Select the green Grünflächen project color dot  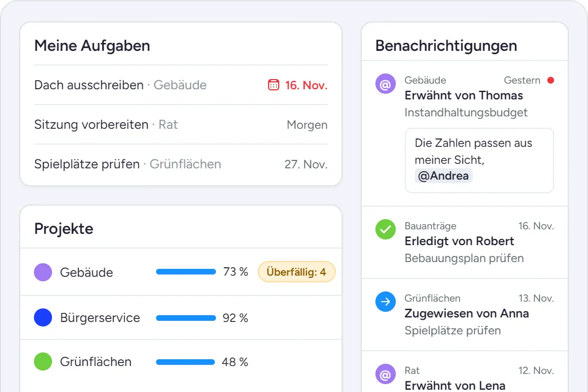[x=43, y=361]
